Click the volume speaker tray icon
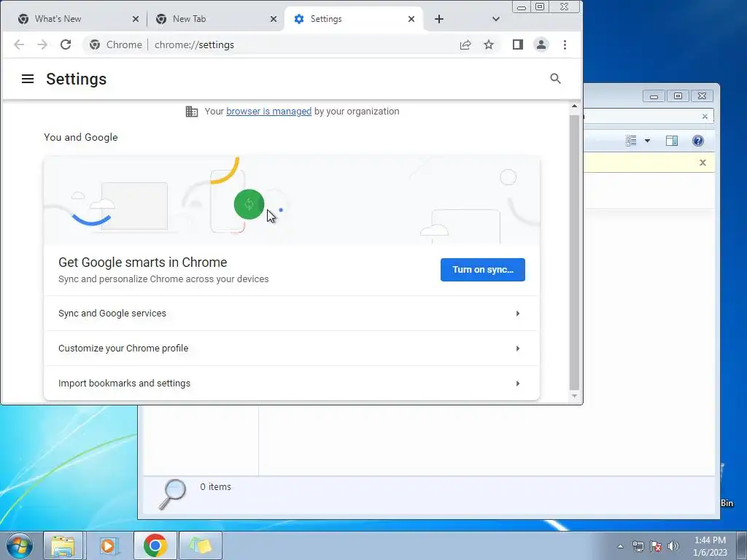The height and width of the screenshot is (560, 747). click(x=673, y=546)
